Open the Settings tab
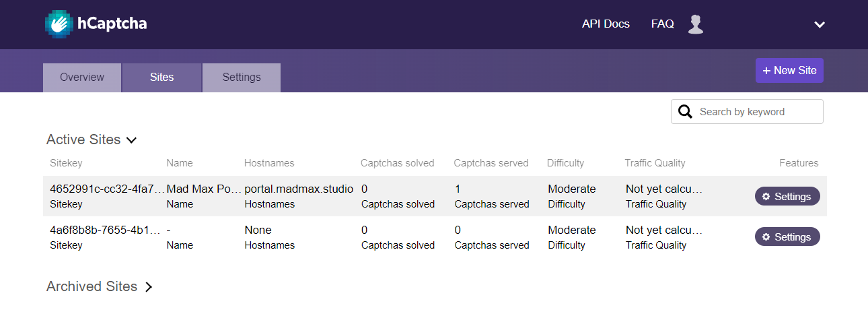The image size is (868, 314). point(241,77)
